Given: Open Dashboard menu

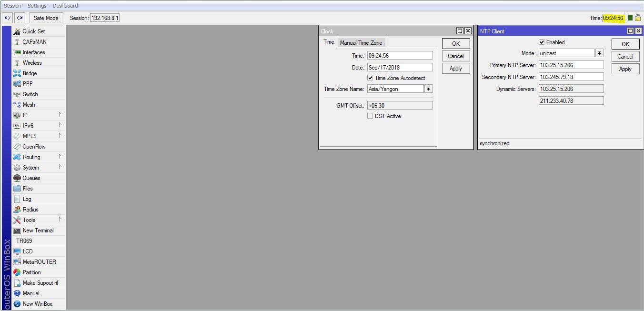Looking at the screenshot, I should tap(65, 6).
